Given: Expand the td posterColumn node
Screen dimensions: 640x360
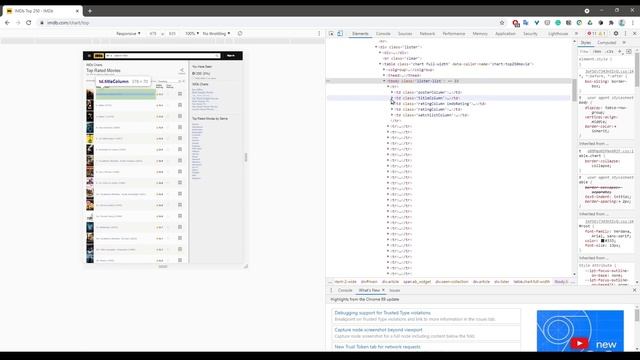Looking at the screenshot, I should (x=392, y=92).
